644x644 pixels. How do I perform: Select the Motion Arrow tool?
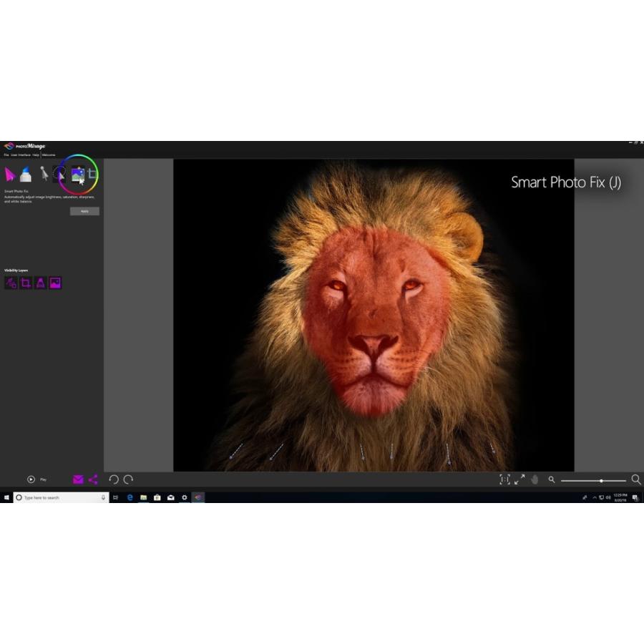pyautogui.click(x=9, y=172)
